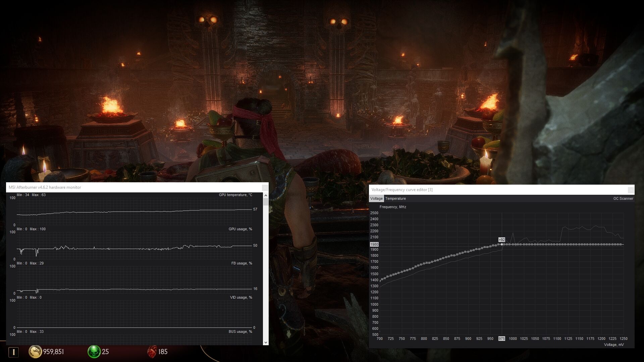644x362 pixels.
Task: Select the first curve point at 700 mV
Action: 380,280
